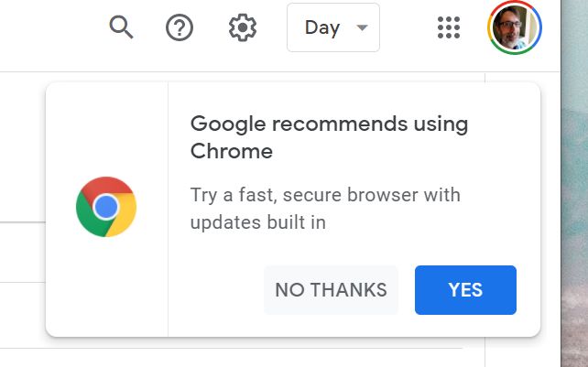Screen dimensions: 588x367
Task: Click the search magnifier icon
Action: pos(121,27)
